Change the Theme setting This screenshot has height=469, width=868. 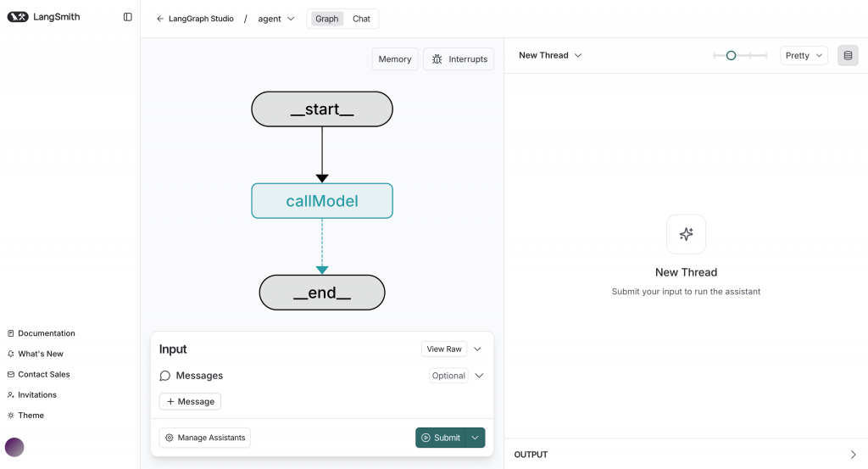[25, 416]
